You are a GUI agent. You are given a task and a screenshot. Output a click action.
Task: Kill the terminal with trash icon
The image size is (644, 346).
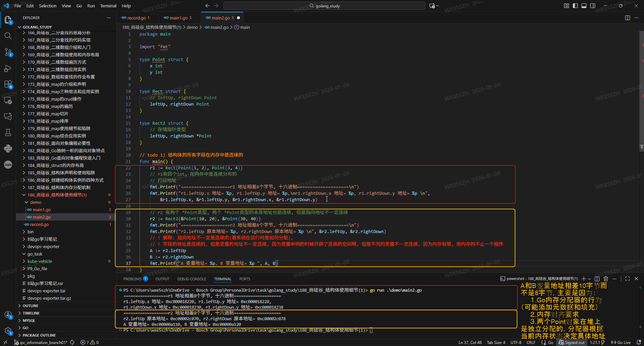coord(606,279)
